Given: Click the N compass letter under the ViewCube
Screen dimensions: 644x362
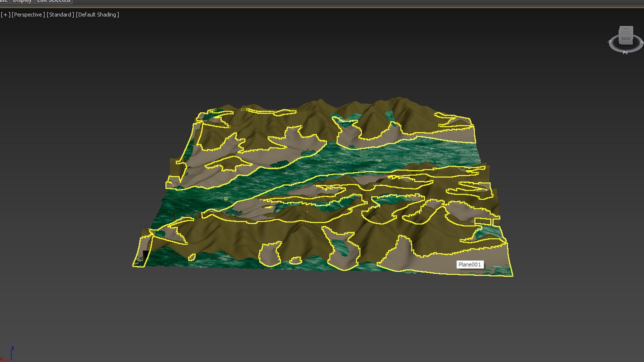Looking at the screenshot, I should pyautogui.click(x=625, y=53).
